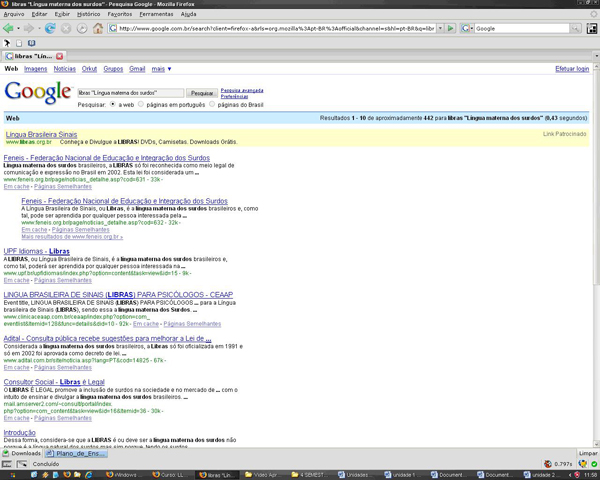Image resolution: width=600 pixels, height=480 pixels.
Task: Open the search engine selector dropdown
Action: [467, 28]
